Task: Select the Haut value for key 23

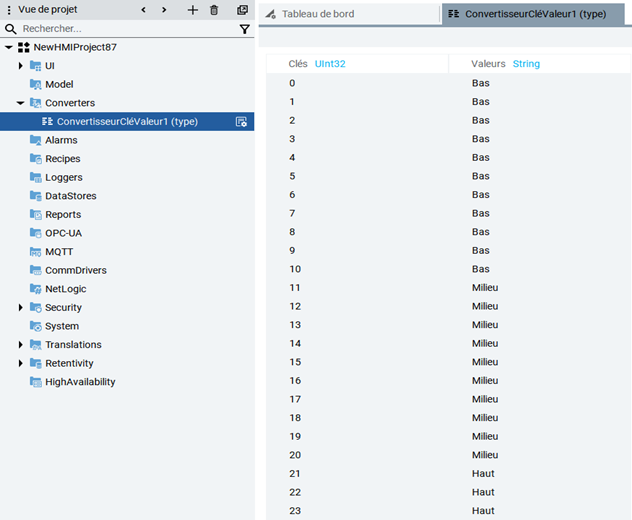Action: (x=483, y=511)
